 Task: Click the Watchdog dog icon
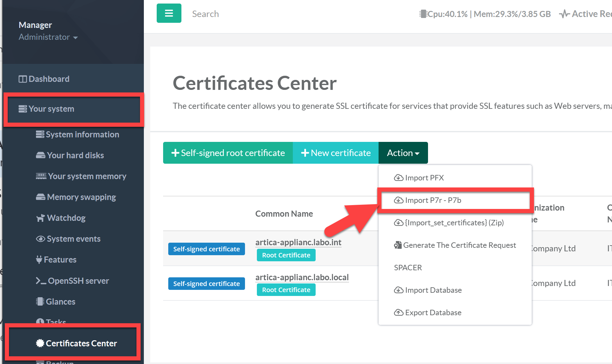point(40,218)
